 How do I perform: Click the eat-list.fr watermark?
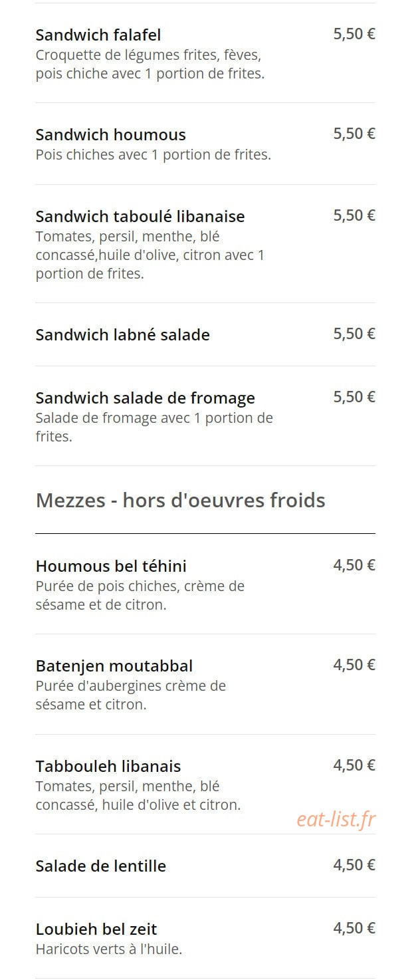click(x=336, y=820)
